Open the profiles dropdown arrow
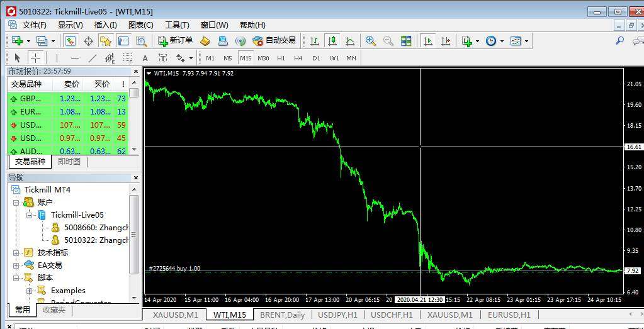Viewport: 644px width, 329px height. 53,41
